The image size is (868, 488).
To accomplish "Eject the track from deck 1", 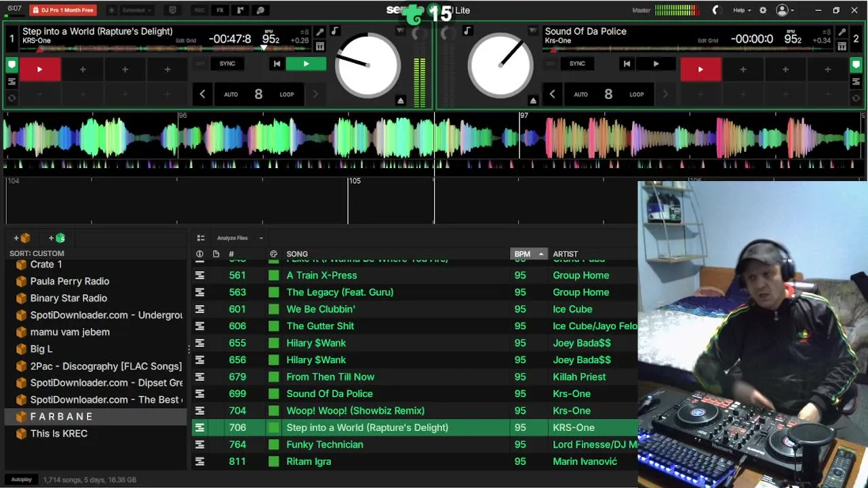I will pyautogui.click(x=400, y=100).
